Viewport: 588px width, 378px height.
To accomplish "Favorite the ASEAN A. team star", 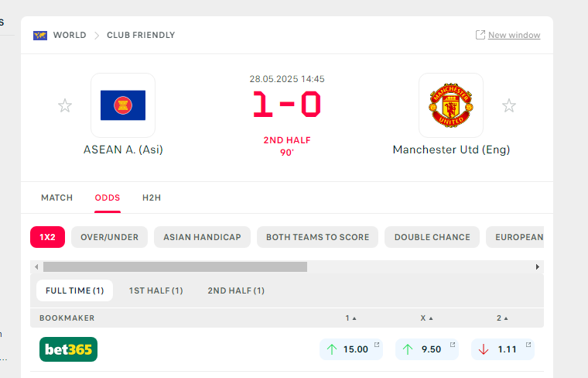I will [65, 105].
